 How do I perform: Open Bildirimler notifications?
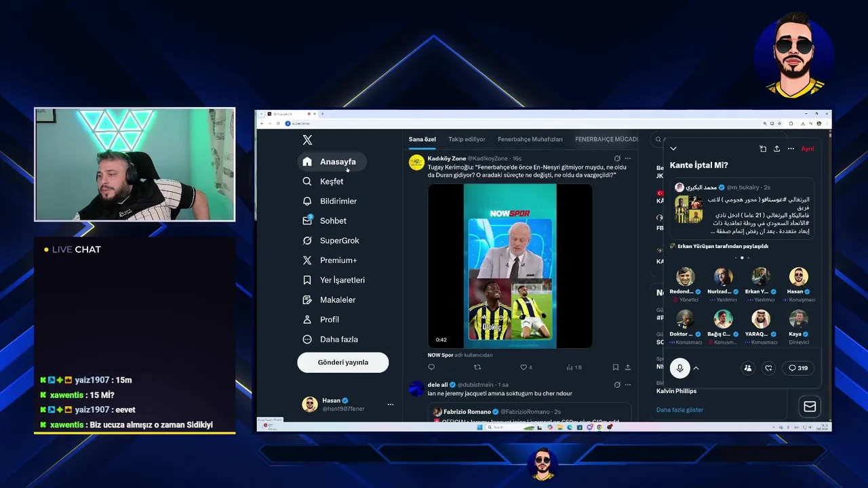click(x=330, y=201)
